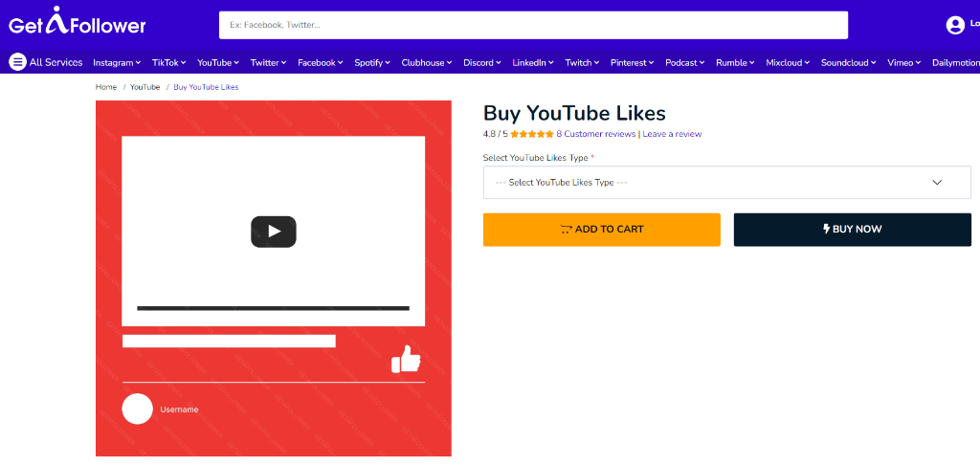The image size is (980, 465).
Task: Click the BUY NOW button
Action: click(x=853, y=230)
